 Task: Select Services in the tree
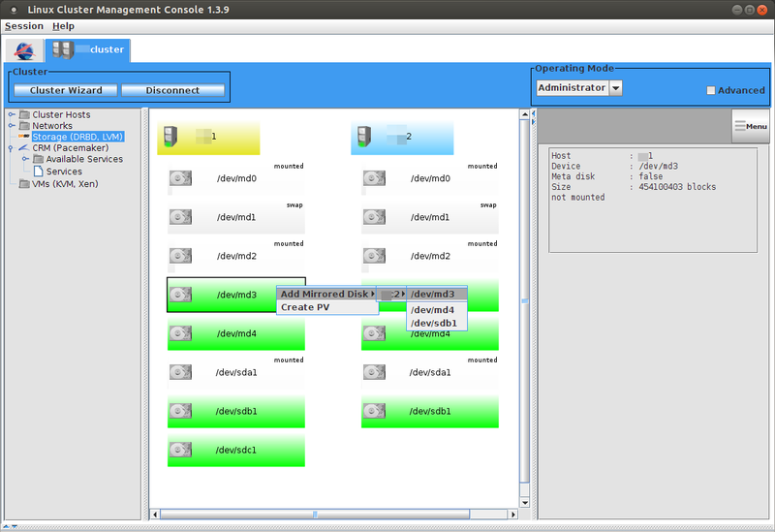click(64, 172)
